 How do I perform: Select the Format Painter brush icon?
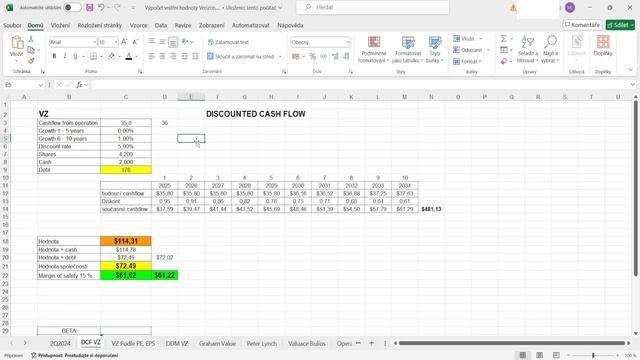[31, 61]
